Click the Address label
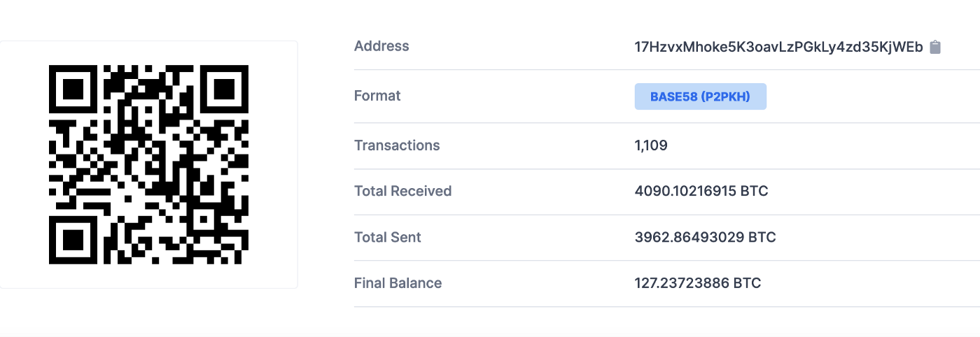This screenshot has width=980, height=337. (381, 46)
